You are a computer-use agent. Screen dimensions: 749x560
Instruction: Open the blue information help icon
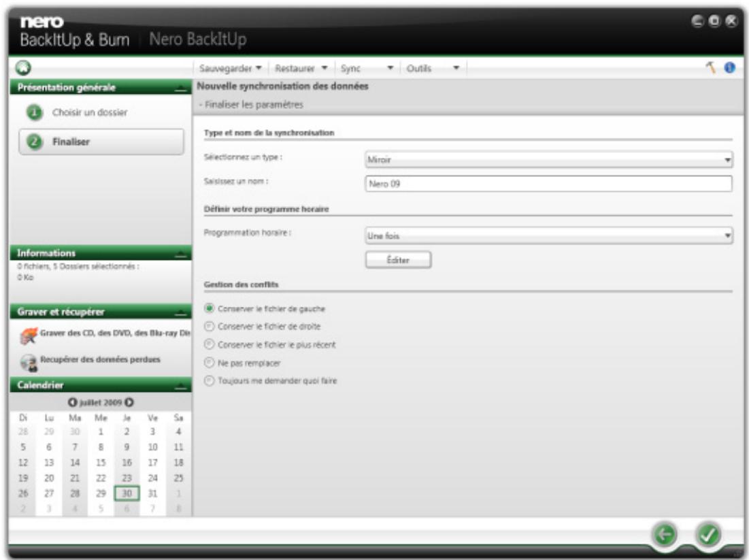(x=729, y=67)
